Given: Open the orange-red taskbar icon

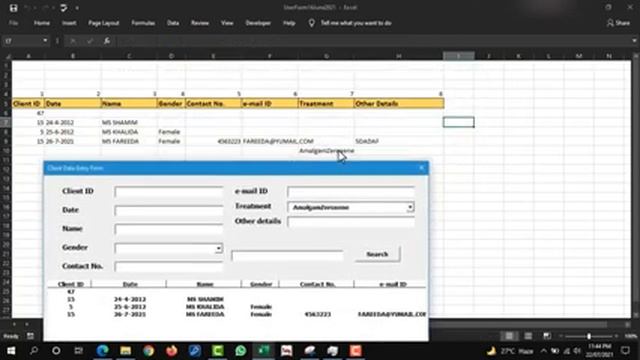Looking at the screenshot, I should point(356,351).
